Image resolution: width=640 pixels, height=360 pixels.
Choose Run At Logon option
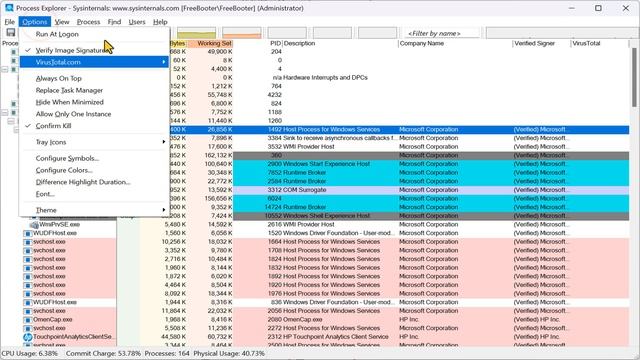(x=94, y=34)
